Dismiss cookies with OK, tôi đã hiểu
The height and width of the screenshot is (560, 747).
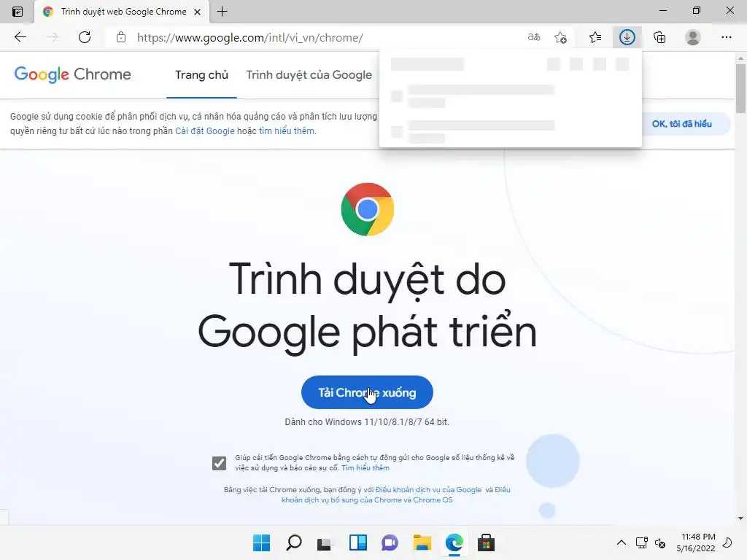682,124
